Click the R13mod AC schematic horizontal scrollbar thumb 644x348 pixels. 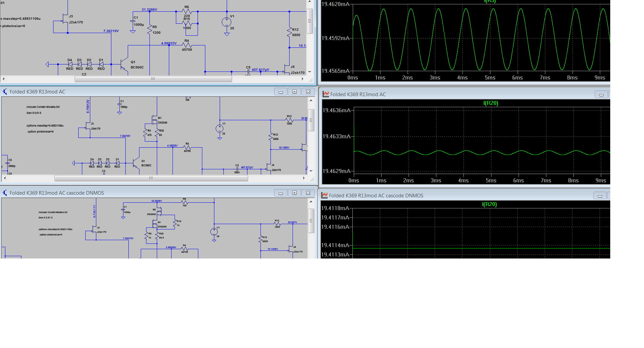tap(151, 178)
